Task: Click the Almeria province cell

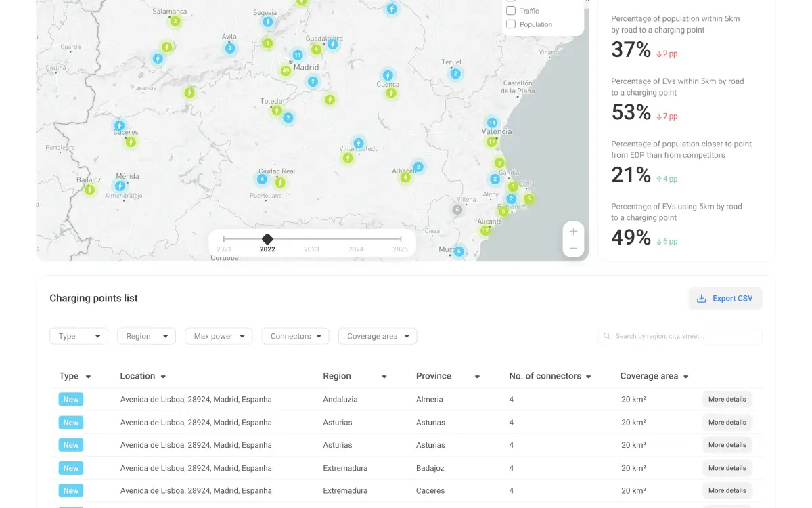Action: click(430, 400)
